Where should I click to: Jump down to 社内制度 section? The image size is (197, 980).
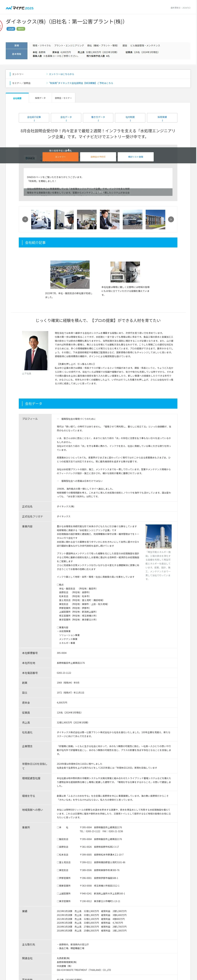[130, 118]
